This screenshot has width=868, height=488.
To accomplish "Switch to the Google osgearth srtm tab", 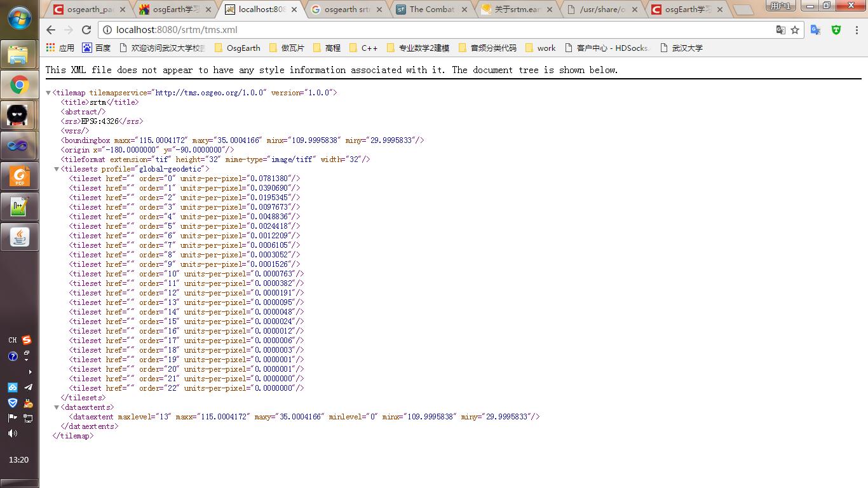I will [346, 10].
